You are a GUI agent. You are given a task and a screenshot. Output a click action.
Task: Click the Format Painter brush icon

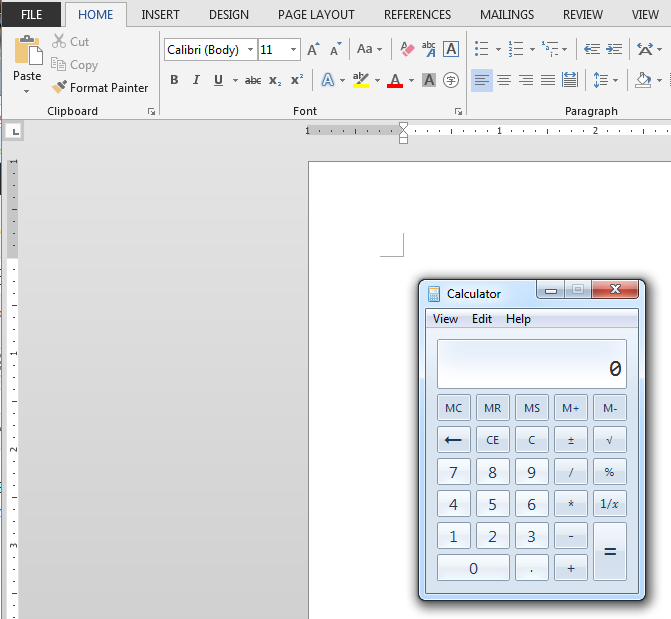pyautogui.click(x=59, y=88)
